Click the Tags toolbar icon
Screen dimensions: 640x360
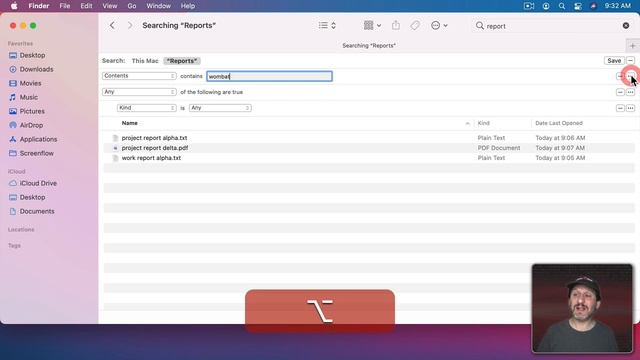point(415,25)
